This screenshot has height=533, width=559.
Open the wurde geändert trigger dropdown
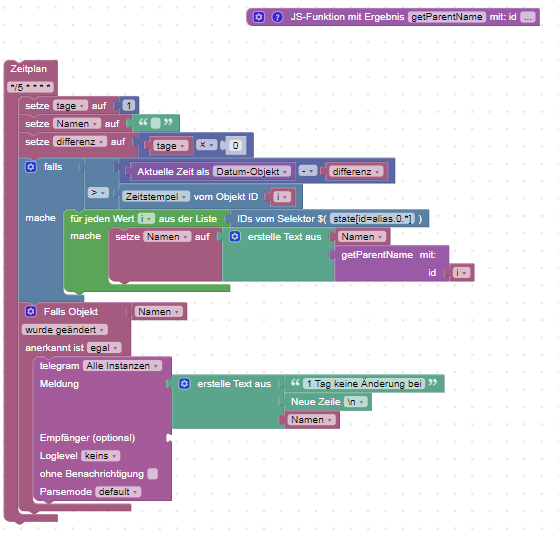(65, 330)
